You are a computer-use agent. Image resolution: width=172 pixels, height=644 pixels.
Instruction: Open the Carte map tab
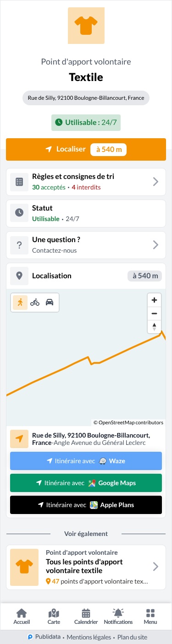click(54, 617)
